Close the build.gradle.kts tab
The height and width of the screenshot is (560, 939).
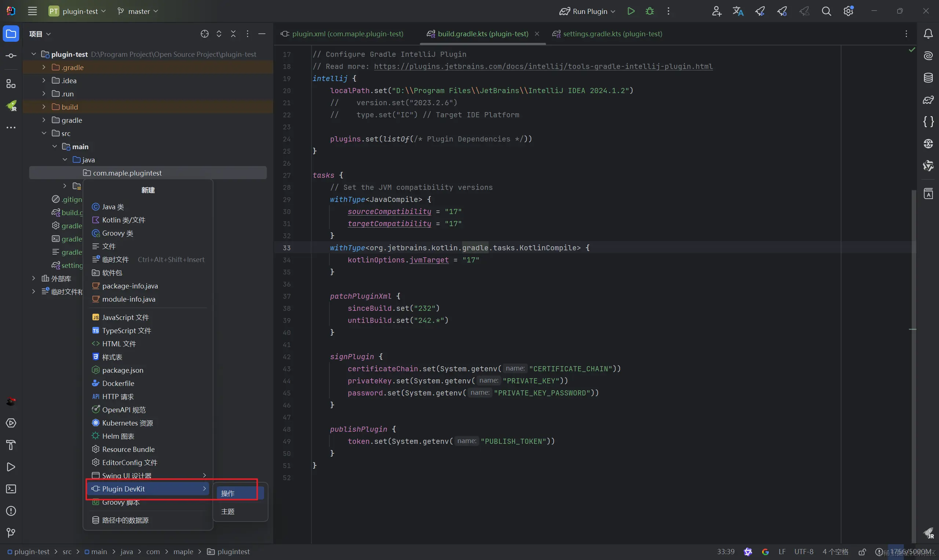537,34
